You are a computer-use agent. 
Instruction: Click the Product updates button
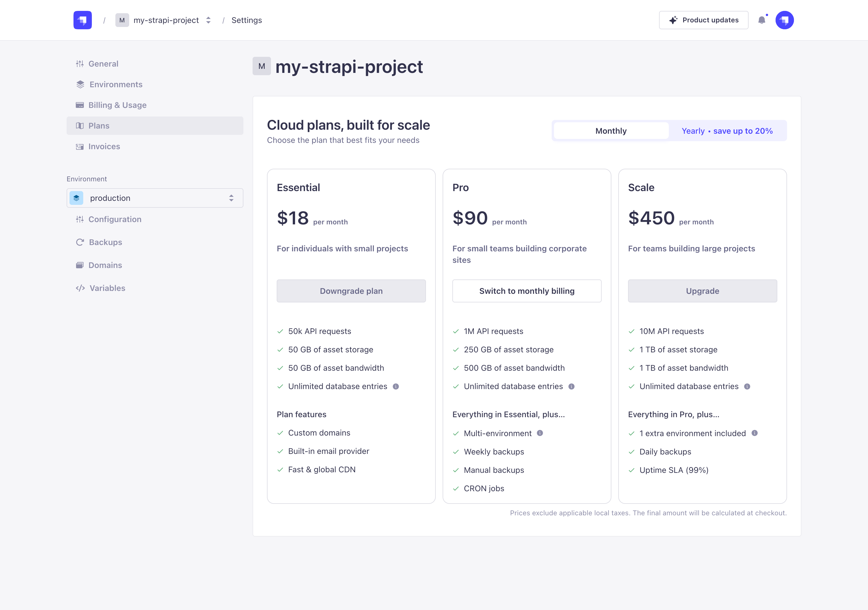click(x=704, y=20)
